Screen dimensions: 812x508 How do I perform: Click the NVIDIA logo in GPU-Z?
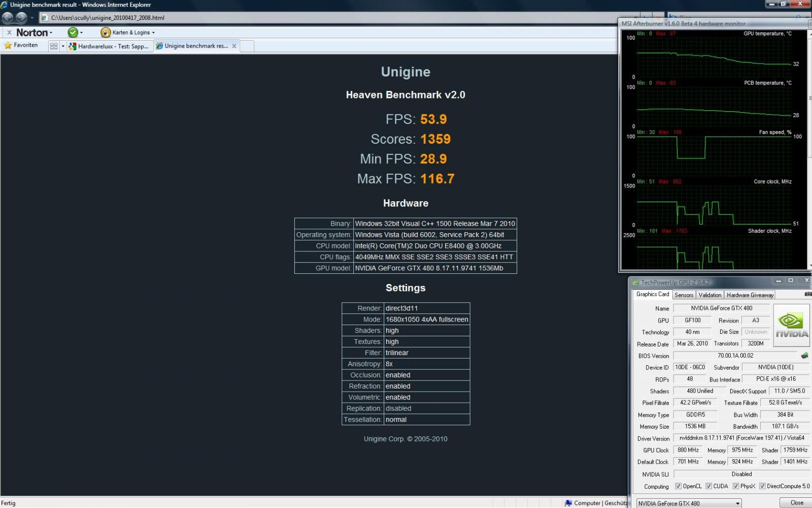(x=791, y=325)
